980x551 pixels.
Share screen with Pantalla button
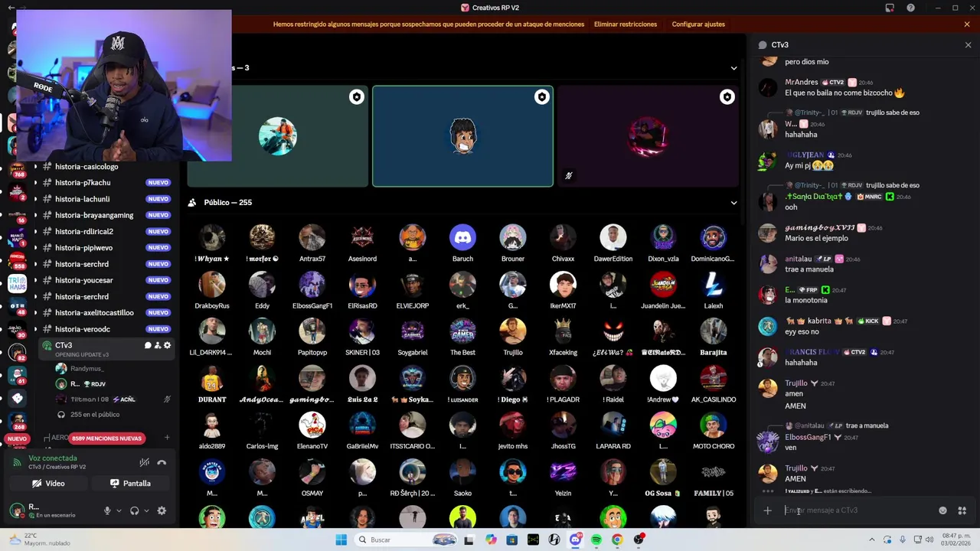pos(130,484)
